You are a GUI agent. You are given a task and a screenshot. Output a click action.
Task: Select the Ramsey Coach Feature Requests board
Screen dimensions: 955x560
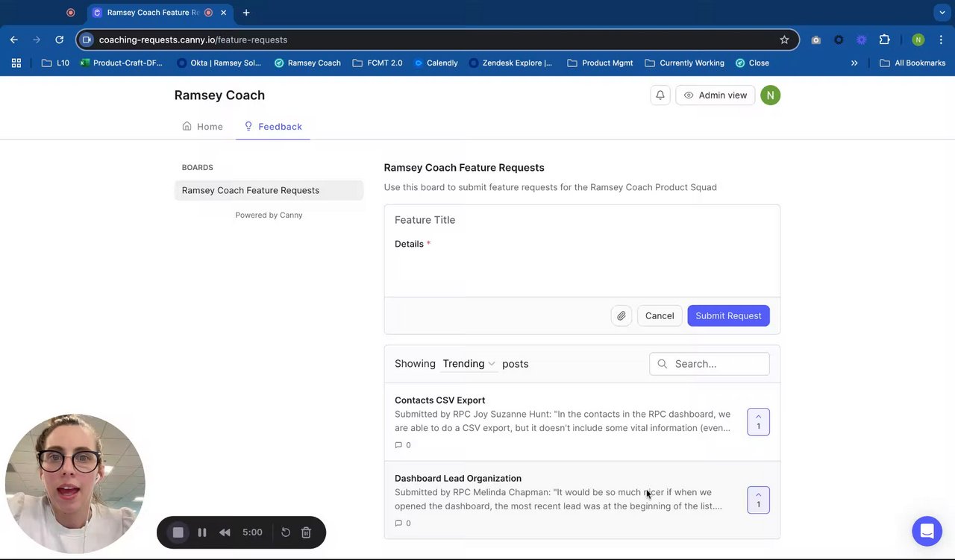(269, 190)
